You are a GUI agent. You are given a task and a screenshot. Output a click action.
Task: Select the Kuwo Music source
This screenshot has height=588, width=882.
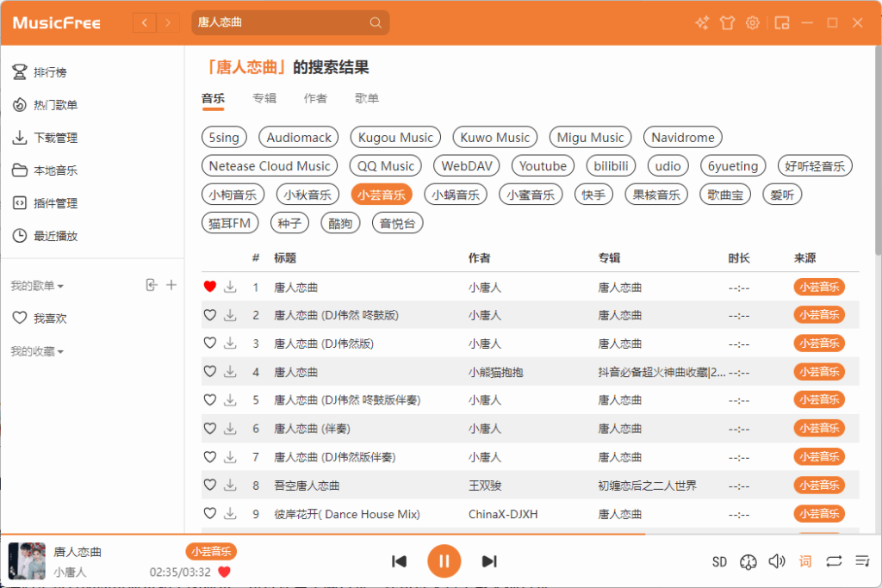click(495, 137)
